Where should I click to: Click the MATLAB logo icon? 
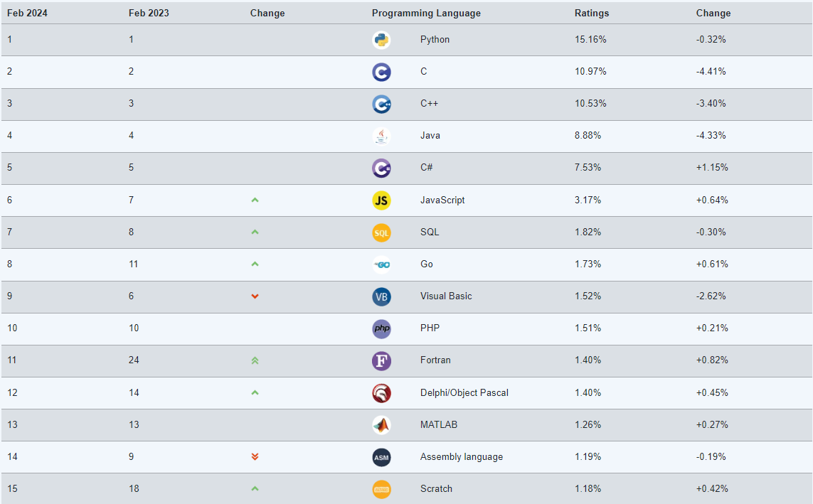click(x=381, y=425)
